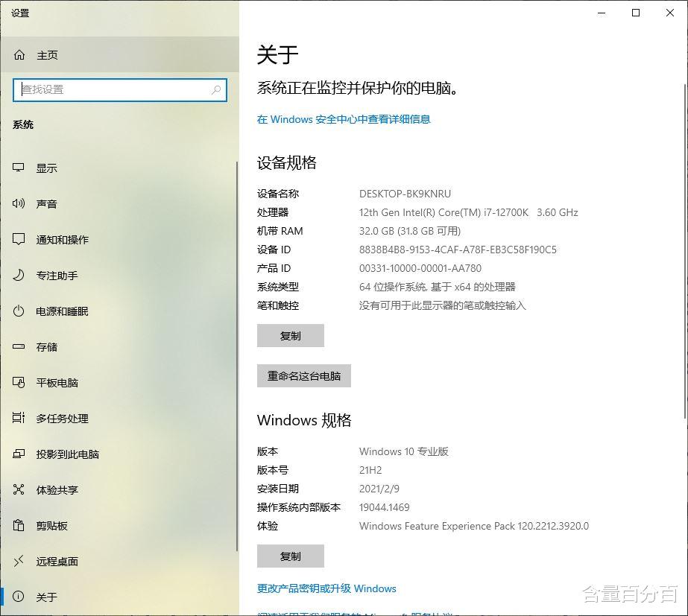The width and height of the screenshot is (688, 616).
Task: Select the 声音 (Sound) sidebar icon
Action: [x=18, y=203]
